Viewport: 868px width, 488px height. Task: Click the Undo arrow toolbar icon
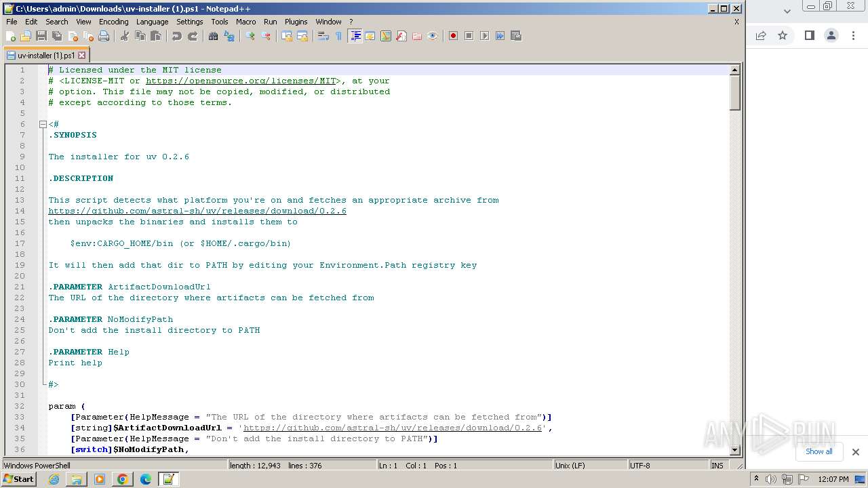[x=177, y=36]
